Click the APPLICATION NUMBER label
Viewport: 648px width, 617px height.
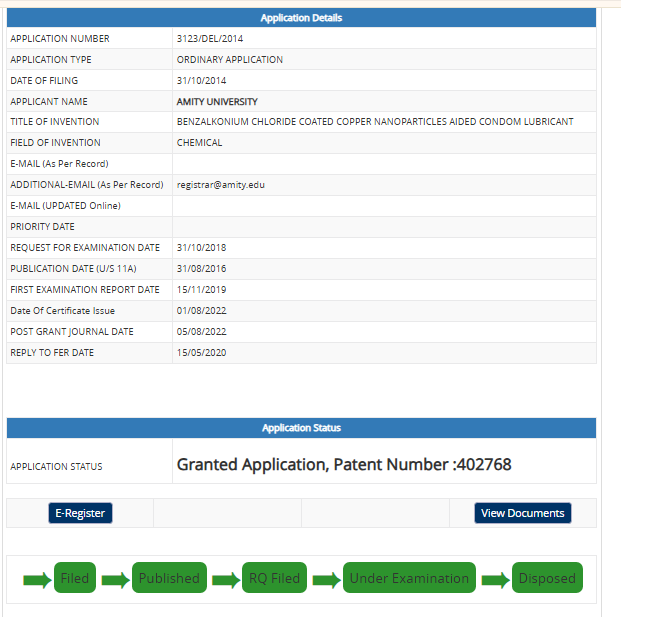click(x=60, y=38)
